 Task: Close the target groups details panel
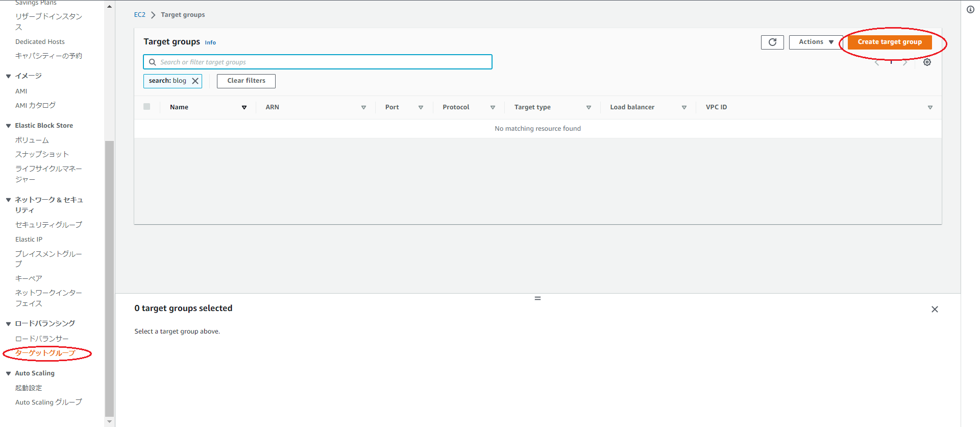click(935, 310)
